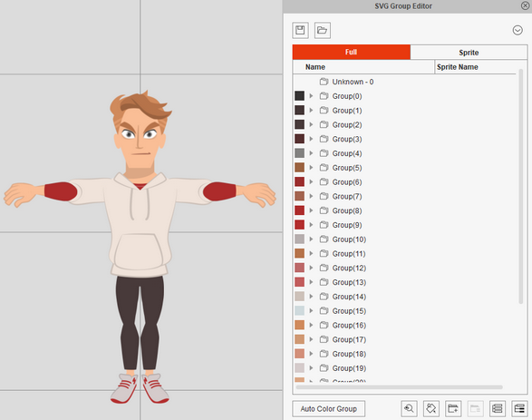Screen dimensions: 532x420
Task: Expand Group(5) in the tree
Action: point(311,168)
